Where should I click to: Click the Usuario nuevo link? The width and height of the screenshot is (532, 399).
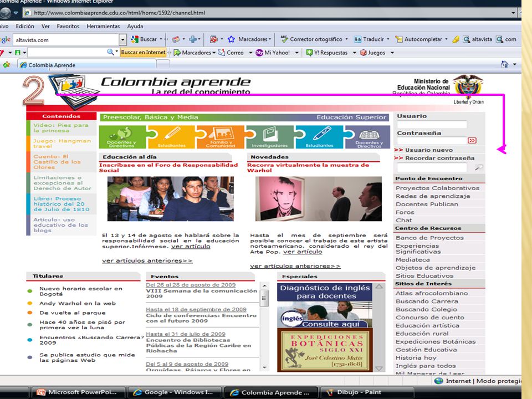(x=429, y=150)
